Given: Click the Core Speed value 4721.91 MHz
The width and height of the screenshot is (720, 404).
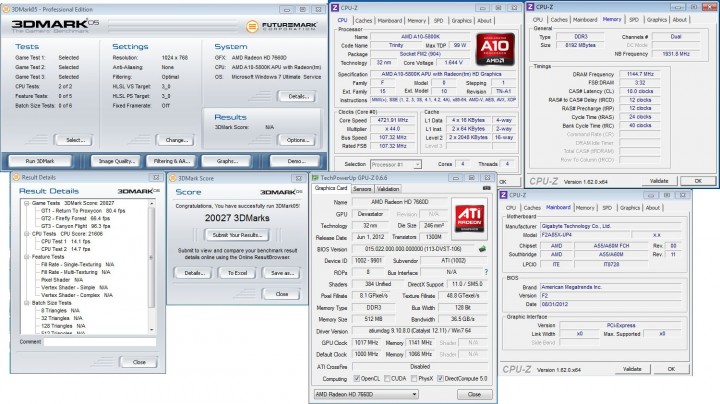Looking at the screenshot, I should point(393,120).
